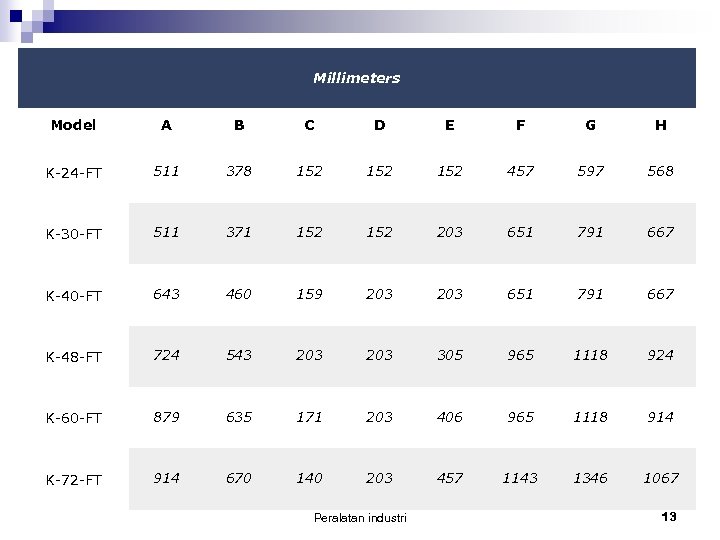Select the 543 cell in K-48-FT row

pyautogui.click(x=238, y=355)
